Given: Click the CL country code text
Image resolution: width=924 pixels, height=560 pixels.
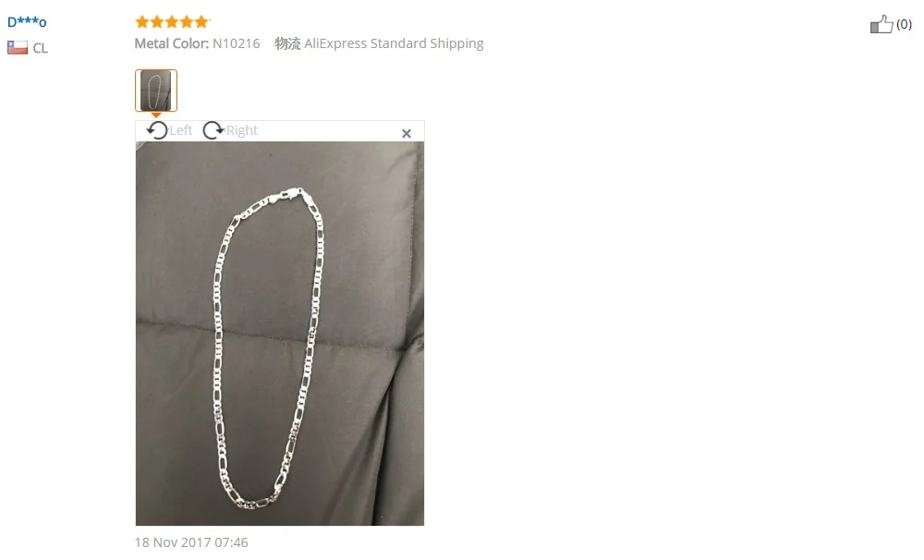Looking at the screenshot, I should point(40,48).
